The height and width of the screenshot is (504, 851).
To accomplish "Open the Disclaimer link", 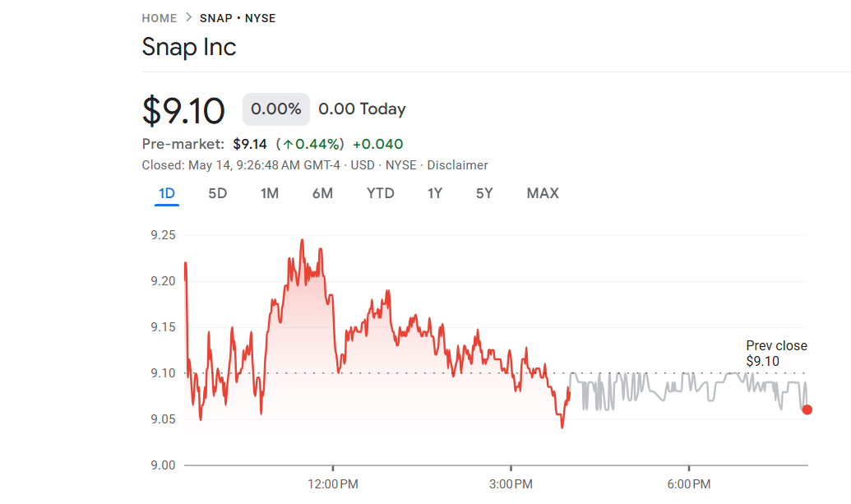I will 457,165.
